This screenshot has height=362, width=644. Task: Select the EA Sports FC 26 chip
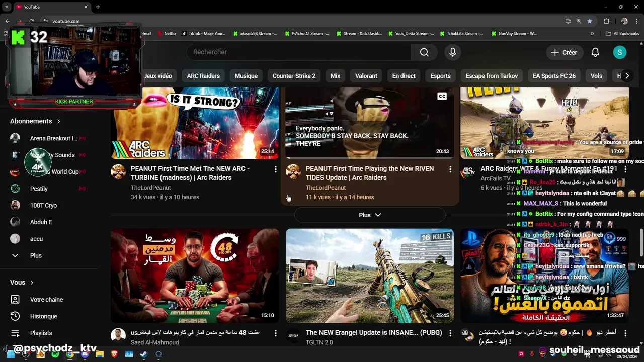554,76
